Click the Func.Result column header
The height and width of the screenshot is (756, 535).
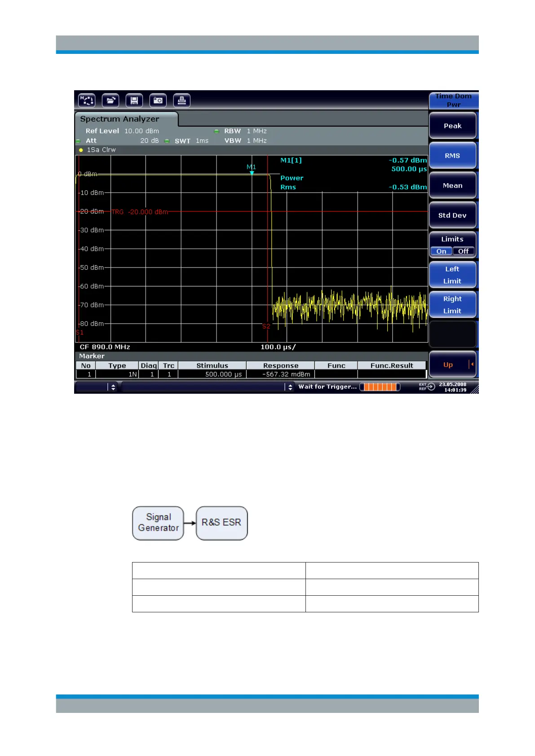[392, 365]
